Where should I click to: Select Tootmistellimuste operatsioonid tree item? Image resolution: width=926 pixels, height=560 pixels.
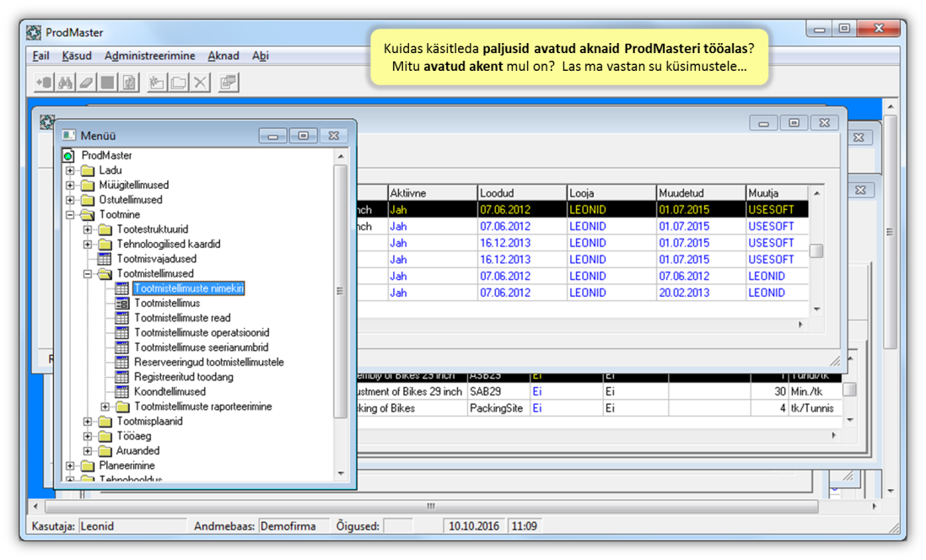pos(202,332)
